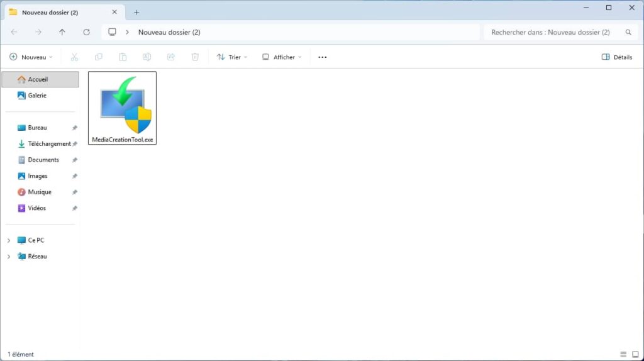This screenshot has height=361, width=644.
Task: Open Musique in the sidebar
Action: (x=40, y=192)
